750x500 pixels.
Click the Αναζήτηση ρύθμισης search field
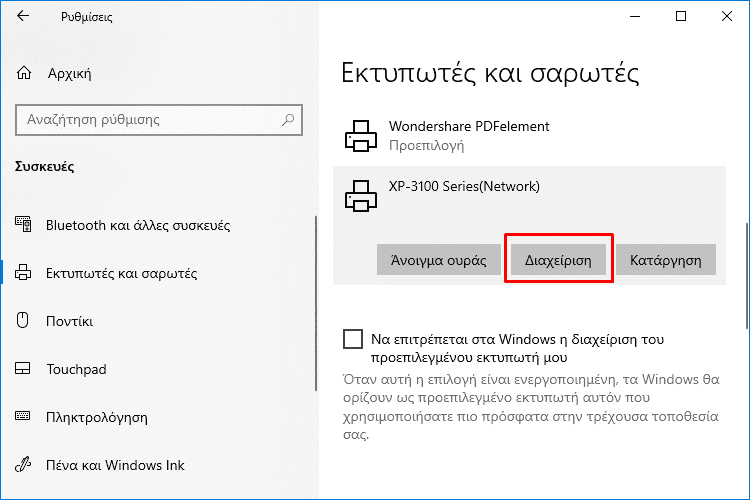159,120
